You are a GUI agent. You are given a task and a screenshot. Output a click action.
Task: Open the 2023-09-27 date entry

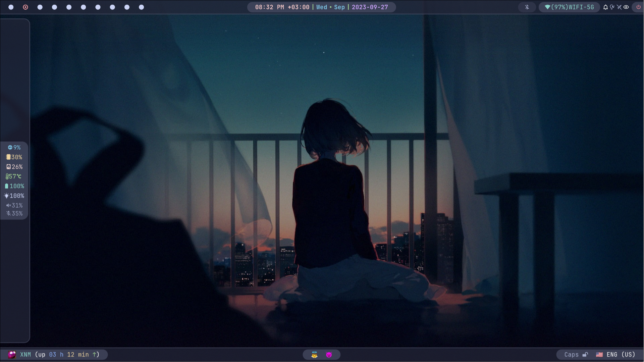coord(370,7)
